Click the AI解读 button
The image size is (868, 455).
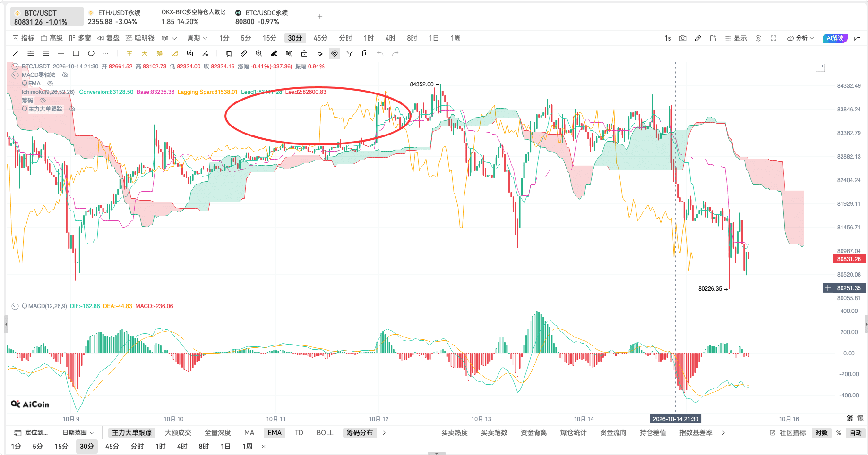pos(835,38)
